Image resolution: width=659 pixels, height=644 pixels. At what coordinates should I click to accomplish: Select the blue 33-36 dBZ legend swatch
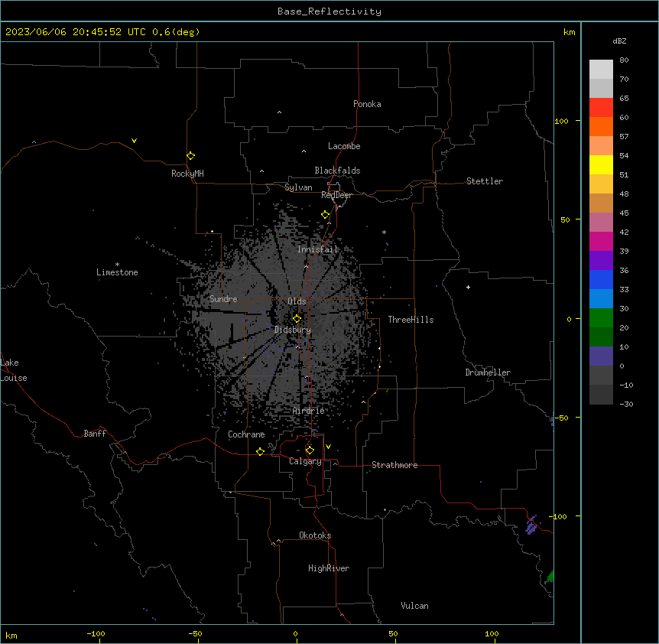click(601, 279)
